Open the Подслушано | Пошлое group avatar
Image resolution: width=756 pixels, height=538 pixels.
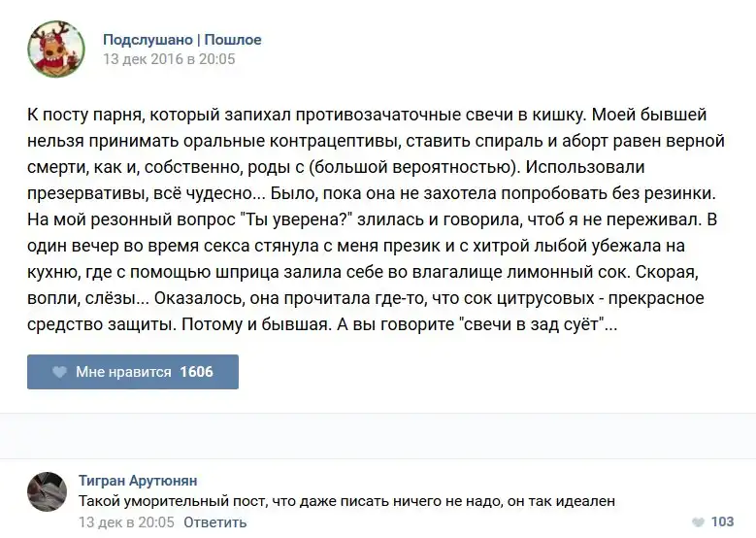[x=55, y=50]
